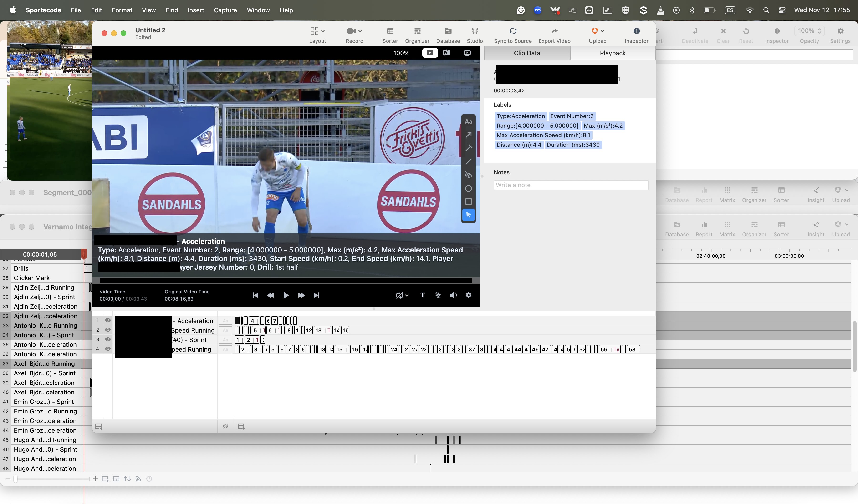Open the Record dropdown
This screenshot has width=858, height=504.
click(354, 35)
